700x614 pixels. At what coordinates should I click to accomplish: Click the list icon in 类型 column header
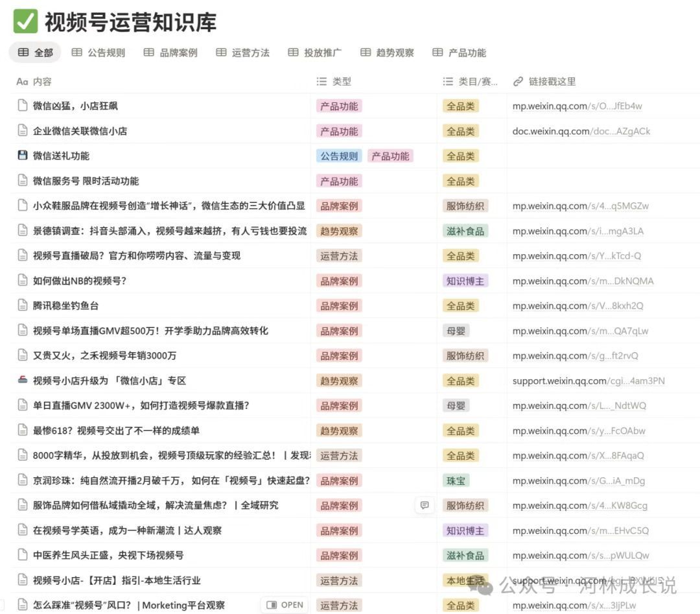pyautogui.click(x=321, y=81)
